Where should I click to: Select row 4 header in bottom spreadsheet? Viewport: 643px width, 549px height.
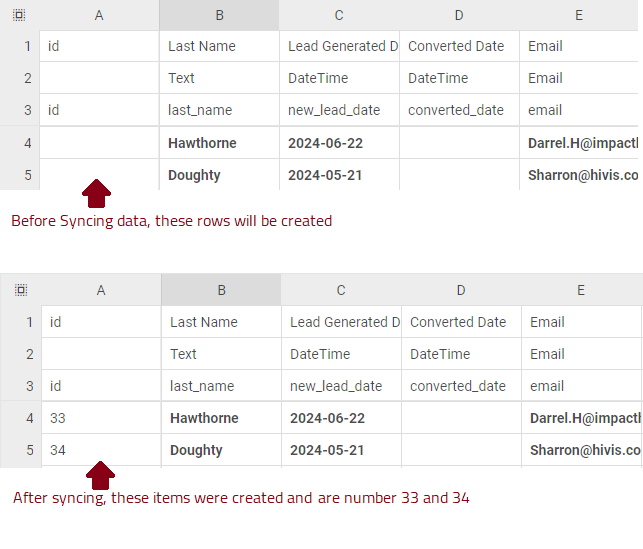tap(21, 418)
